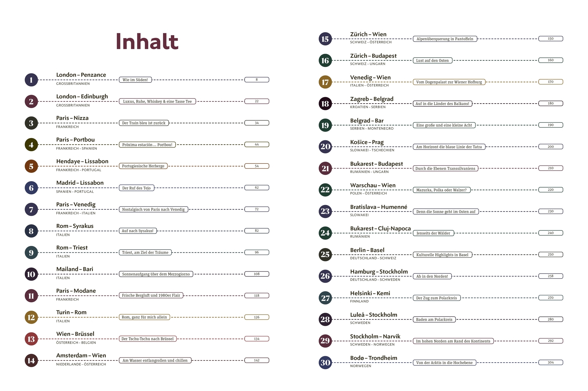Select 'Alpenüberquerung in Pantoffeln' subtitle box
This screenshot has height=391, width=588.
tap(445, 39)
